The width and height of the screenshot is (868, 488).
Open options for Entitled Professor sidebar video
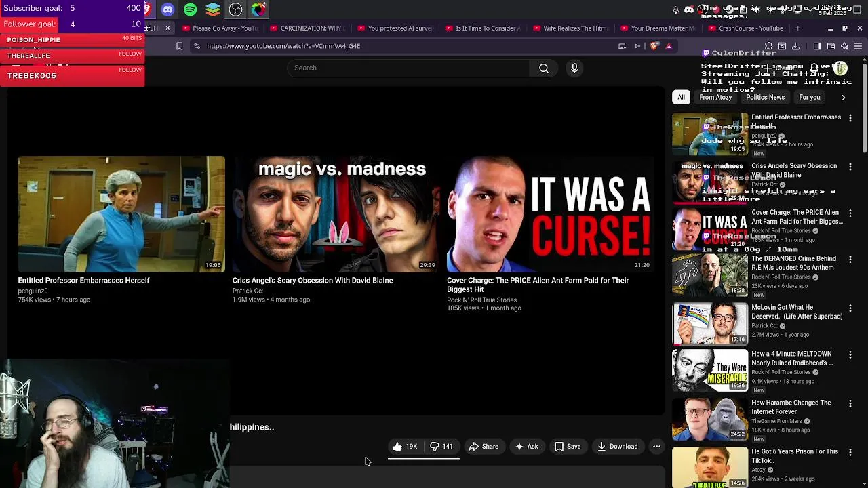coord(850,118)
